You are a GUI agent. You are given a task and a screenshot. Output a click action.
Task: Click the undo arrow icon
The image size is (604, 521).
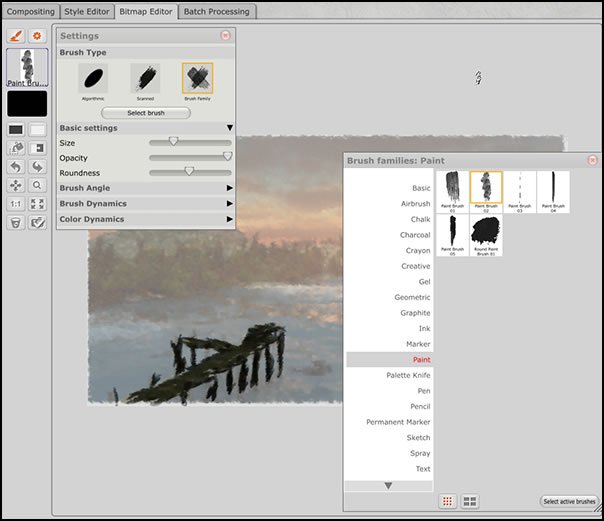16,167
